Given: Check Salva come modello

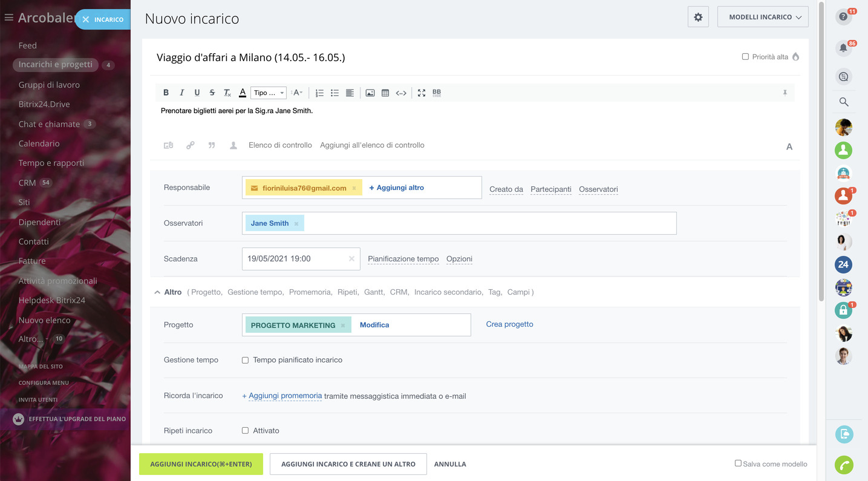Looking at the screenshot, I should 738,463.
